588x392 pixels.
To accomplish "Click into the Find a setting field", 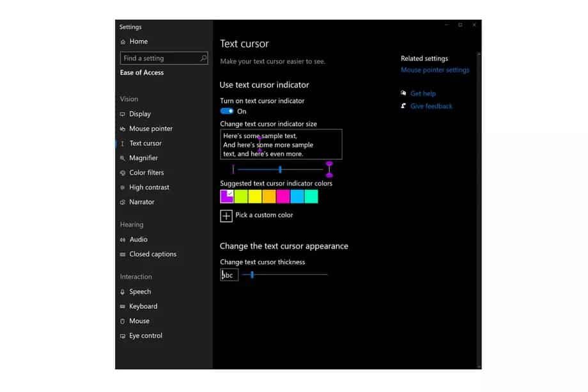I will [x=160, y=58].
